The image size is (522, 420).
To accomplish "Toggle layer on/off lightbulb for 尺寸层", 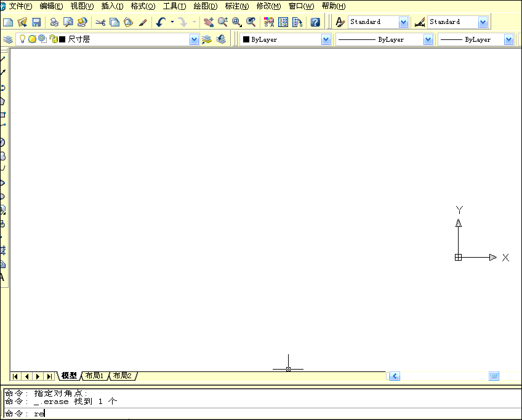I will click(x=22, y=39).
